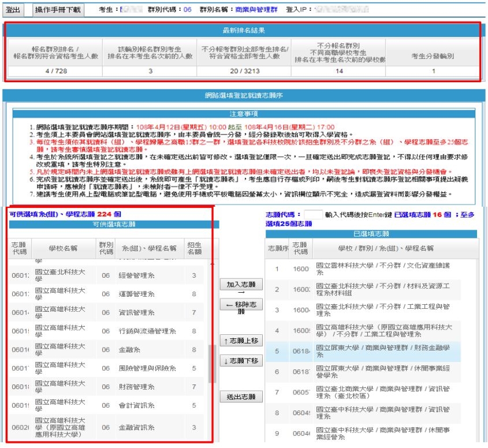
Task: Click the 群別代碼 column header
Action: click(106, 248)
